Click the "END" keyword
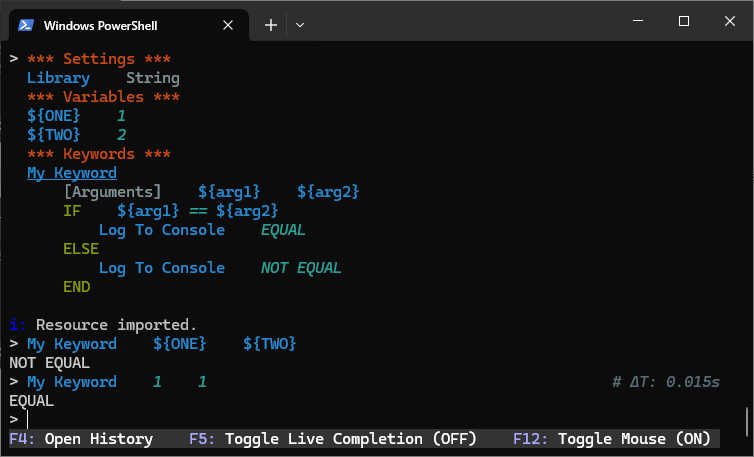Screen dimensions: 754x457 [76, 287]
